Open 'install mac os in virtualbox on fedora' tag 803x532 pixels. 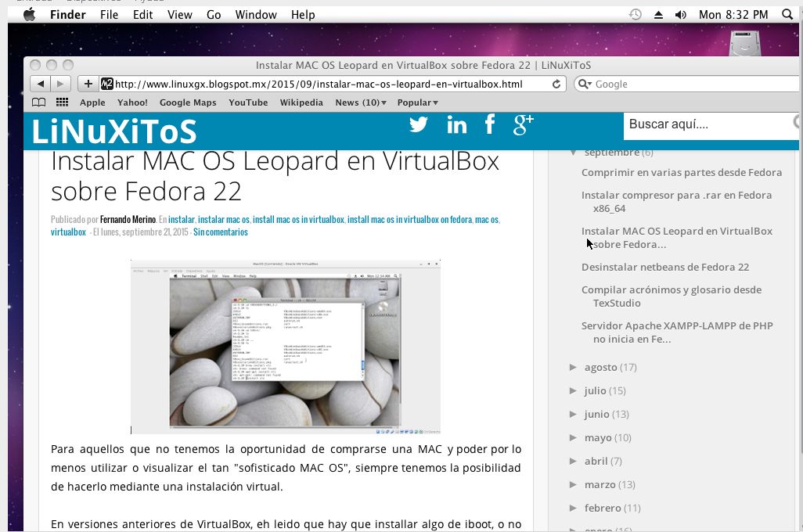409,220
